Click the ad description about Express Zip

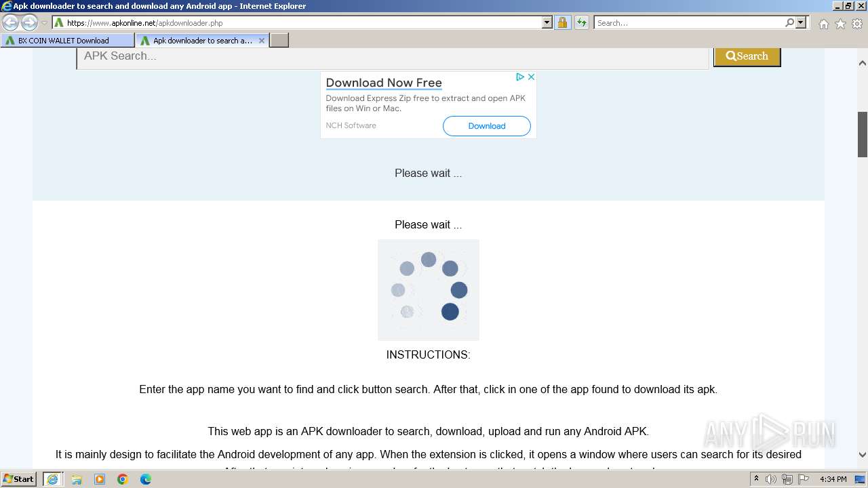coord(426,103)
